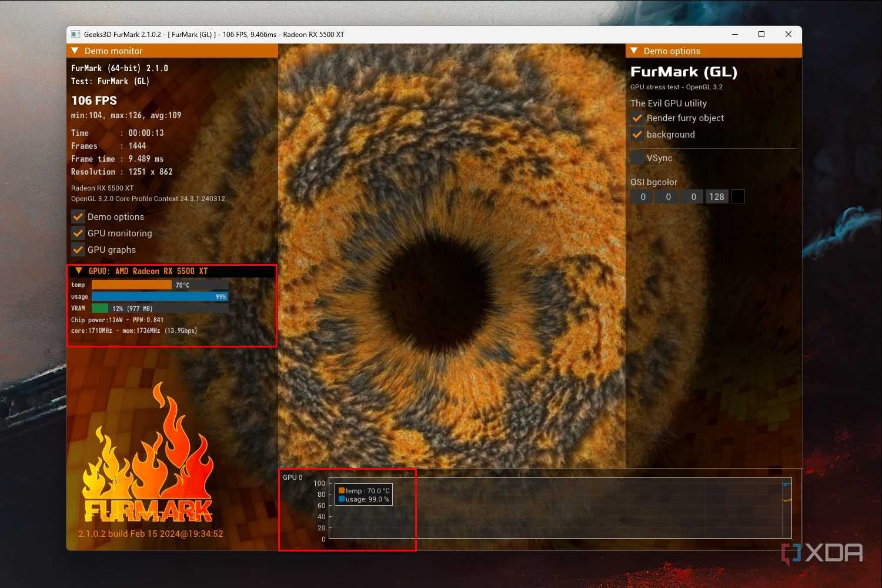882x588 pixels.
Task: Click the Frames 1444 row
Action: click(x=109, y=146)
